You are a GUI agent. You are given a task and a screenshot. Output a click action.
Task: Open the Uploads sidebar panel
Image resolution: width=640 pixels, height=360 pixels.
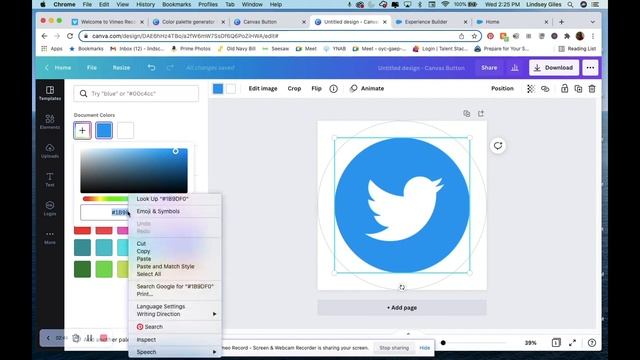[50, 151]
